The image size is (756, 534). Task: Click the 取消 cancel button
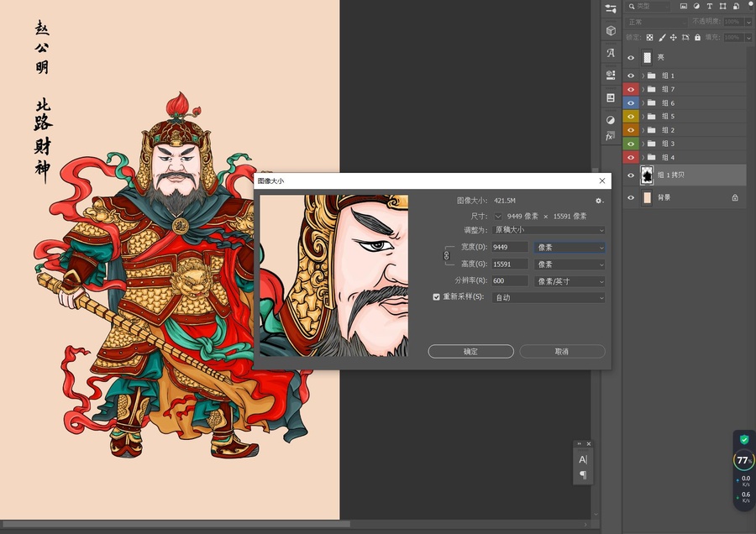[x=562, y=351]
